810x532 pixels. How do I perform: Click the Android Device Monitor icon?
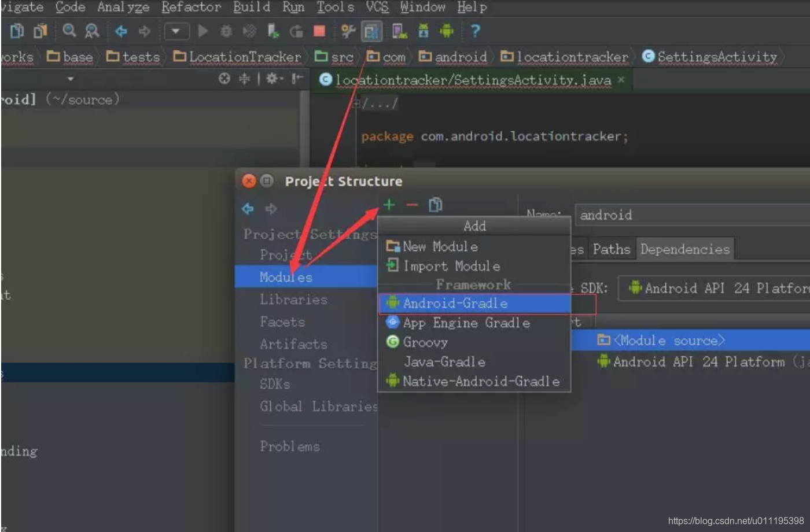point(447,31)
